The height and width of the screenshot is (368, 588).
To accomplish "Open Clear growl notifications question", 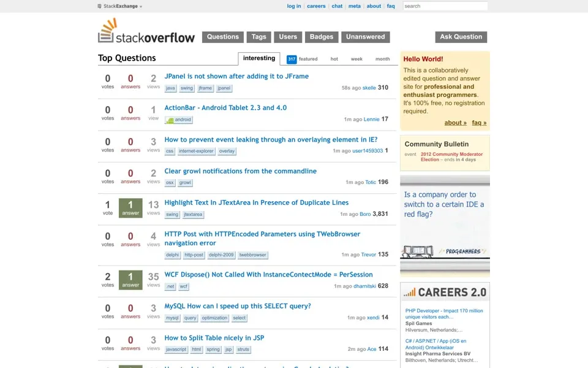I will tap(240, 171).
